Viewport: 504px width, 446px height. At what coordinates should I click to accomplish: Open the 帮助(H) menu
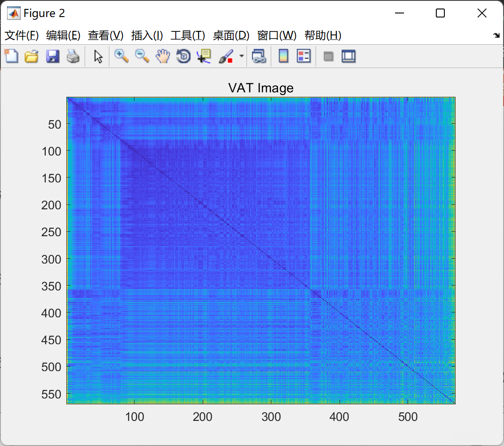pos(323,35)
